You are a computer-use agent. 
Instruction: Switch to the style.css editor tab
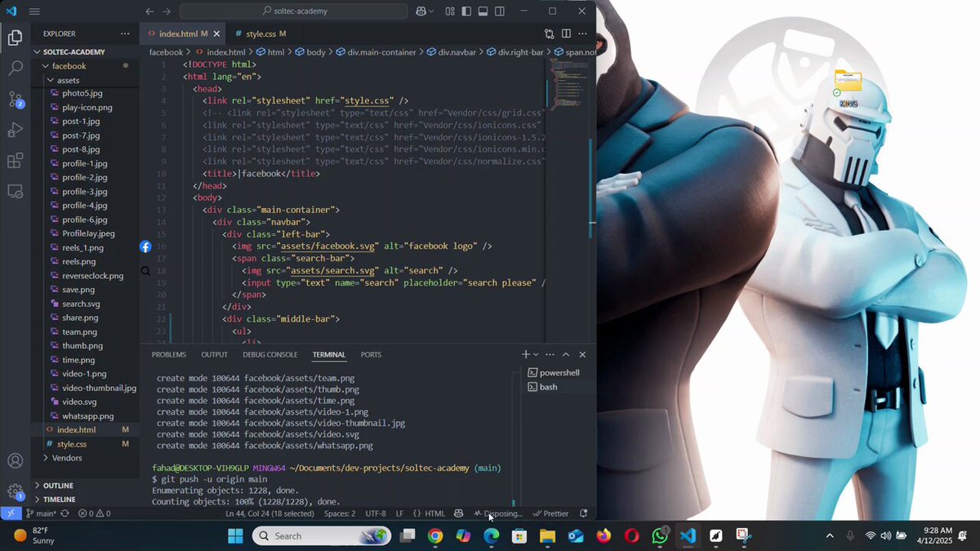point(261,33)
